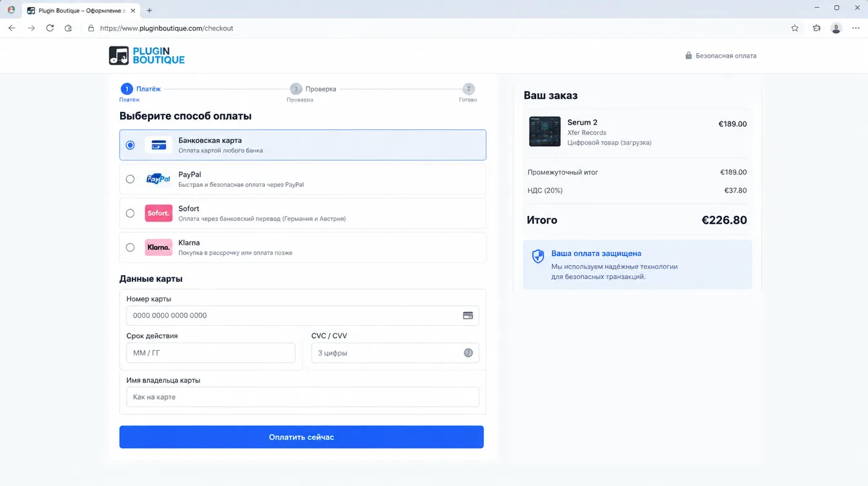Click the Срок действия ММ / ГГ field
This screenshot has height=486, width=868.
(x=211, y=353)
